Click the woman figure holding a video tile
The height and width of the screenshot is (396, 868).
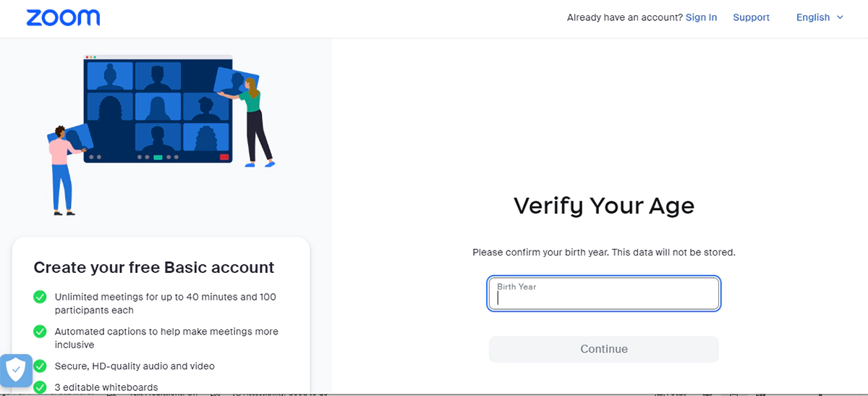pos(253,120)
